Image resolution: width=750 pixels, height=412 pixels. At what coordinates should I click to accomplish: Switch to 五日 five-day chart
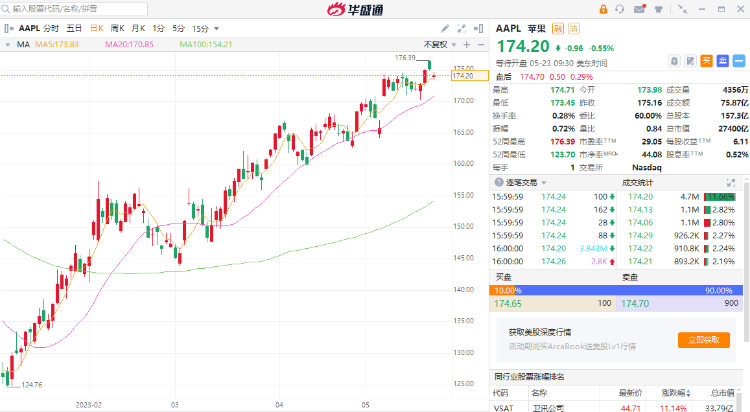pos(74,29)
